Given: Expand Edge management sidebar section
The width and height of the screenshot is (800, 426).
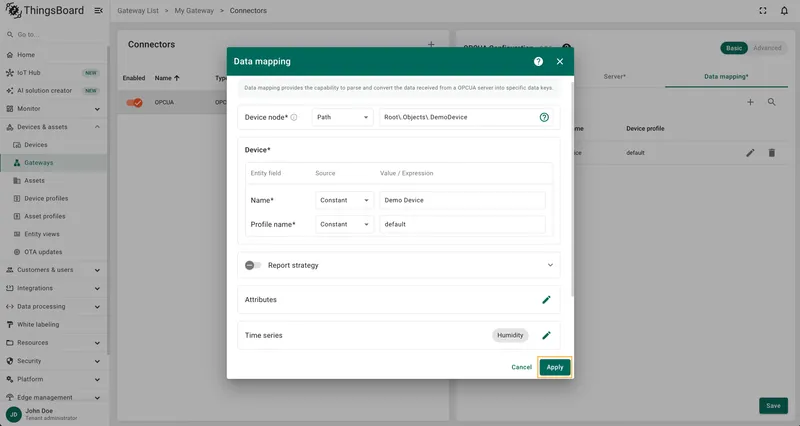Looking at the screenshot, I should click(54, 397).
